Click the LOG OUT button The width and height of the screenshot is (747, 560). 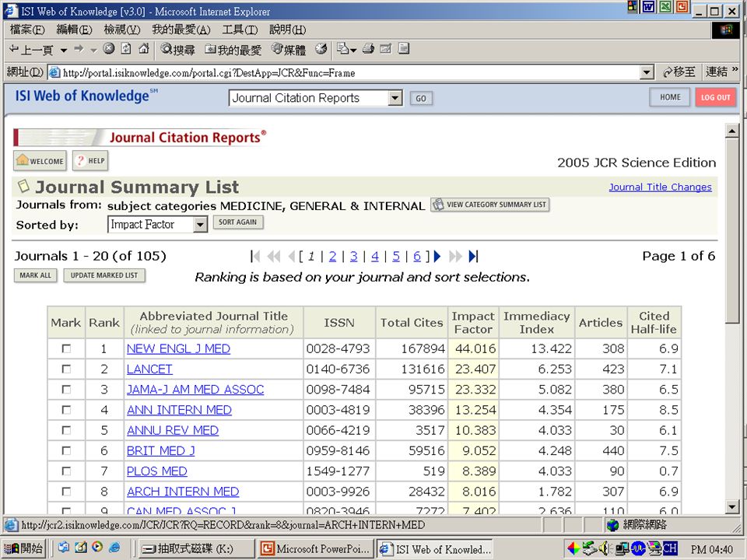[x=716, y=97]
